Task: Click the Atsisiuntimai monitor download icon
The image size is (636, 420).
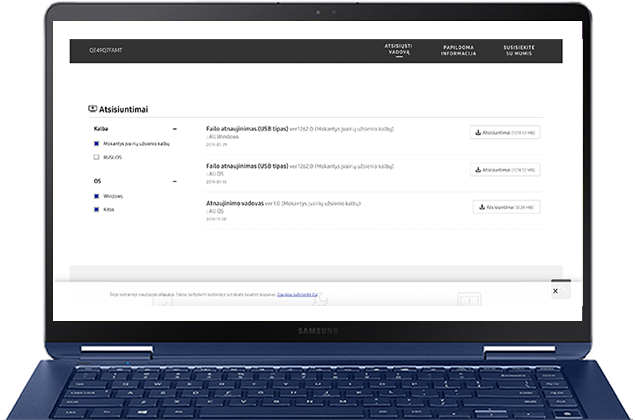Action: click(92, 108)
